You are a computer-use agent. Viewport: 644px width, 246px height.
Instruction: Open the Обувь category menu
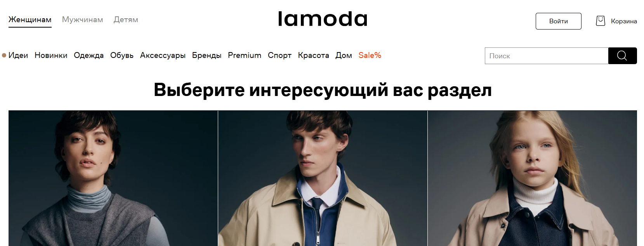pyautogui.click(x=122, y=55)
